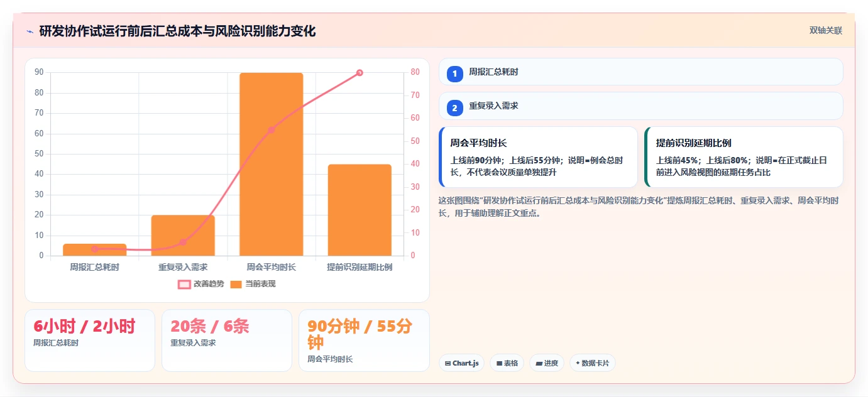Click the Chart.js tag
Viewport: 868px width, 397px height.
461,363
